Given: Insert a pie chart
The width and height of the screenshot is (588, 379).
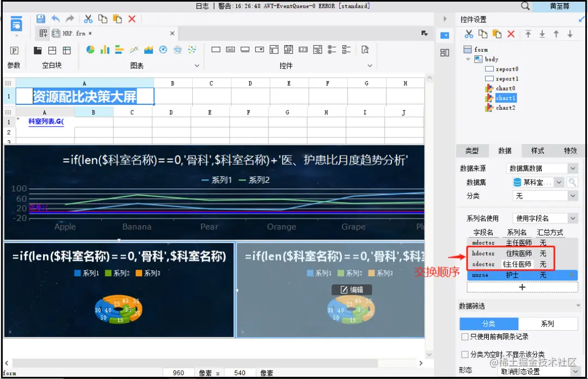Looking at the screenshot, I should pyautogui.click(x=90, y=49).
